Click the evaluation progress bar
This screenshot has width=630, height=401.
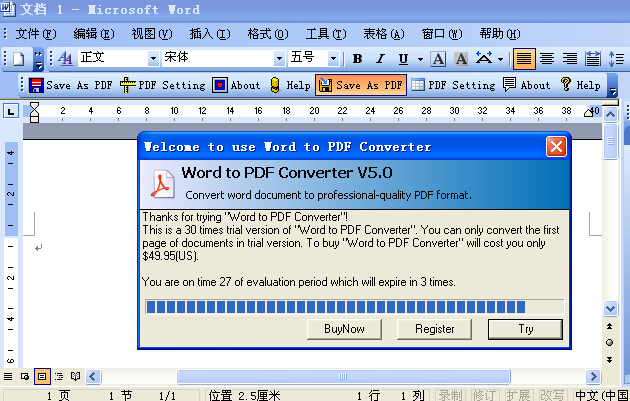[354, 307]
